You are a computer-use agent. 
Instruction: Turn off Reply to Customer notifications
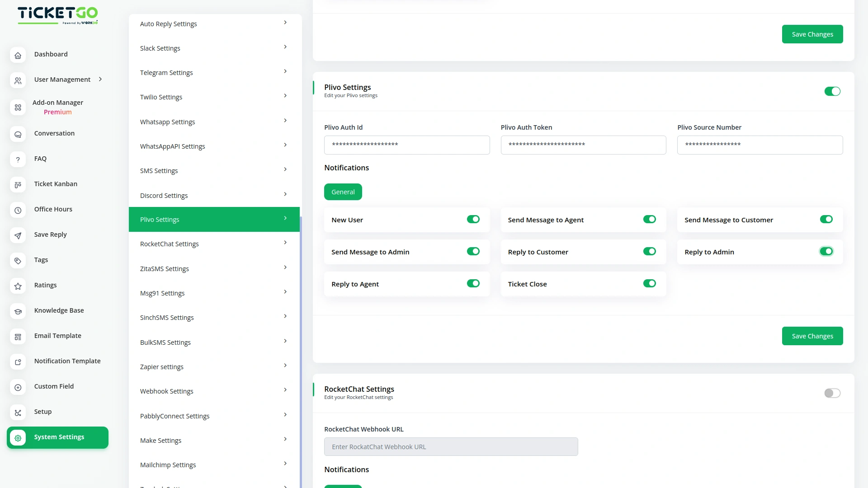coord(649,251)
